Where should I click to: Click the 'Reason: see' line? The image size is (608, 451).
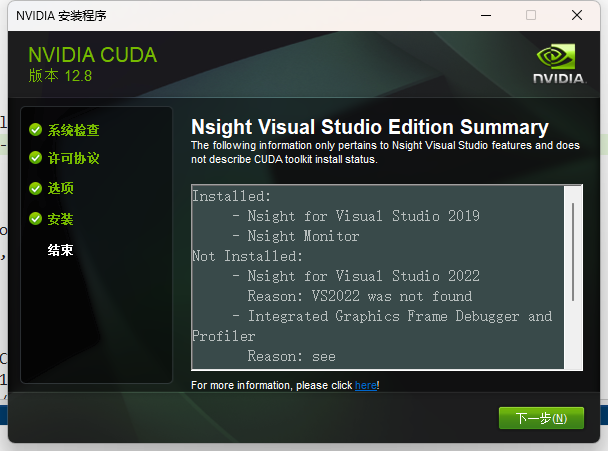point(292,356)
